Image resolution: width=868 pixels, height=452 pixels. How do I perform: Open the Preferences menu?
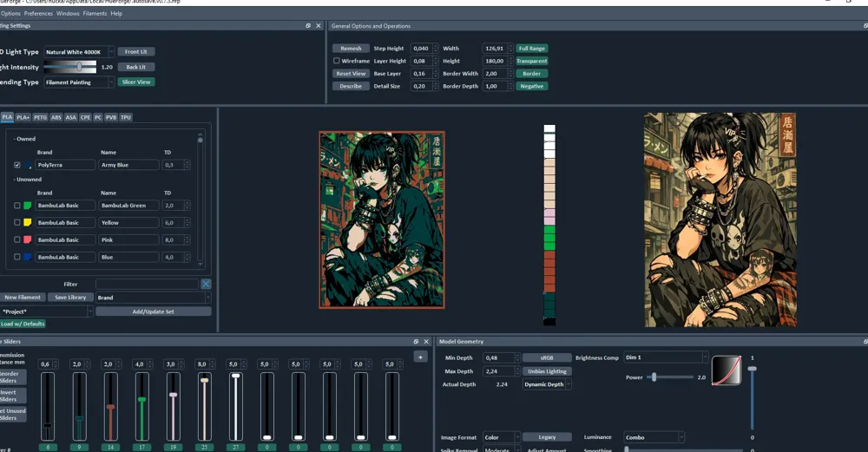[x=38, y=13]
